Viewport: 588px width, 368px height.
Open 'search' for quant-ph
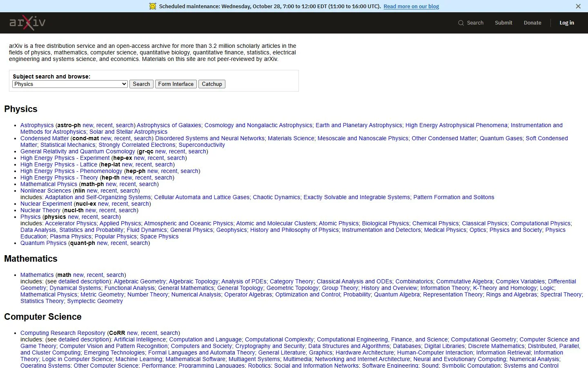pyautogui.click(x=139, y=243)
